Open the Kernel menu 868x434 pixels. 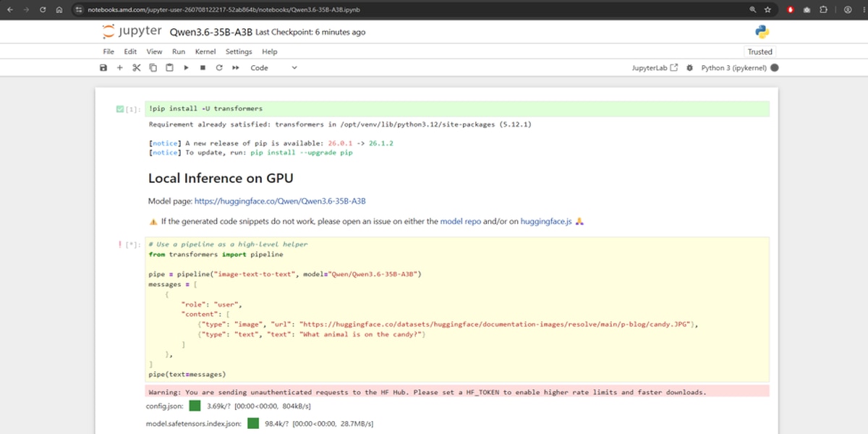click(205, 51)
